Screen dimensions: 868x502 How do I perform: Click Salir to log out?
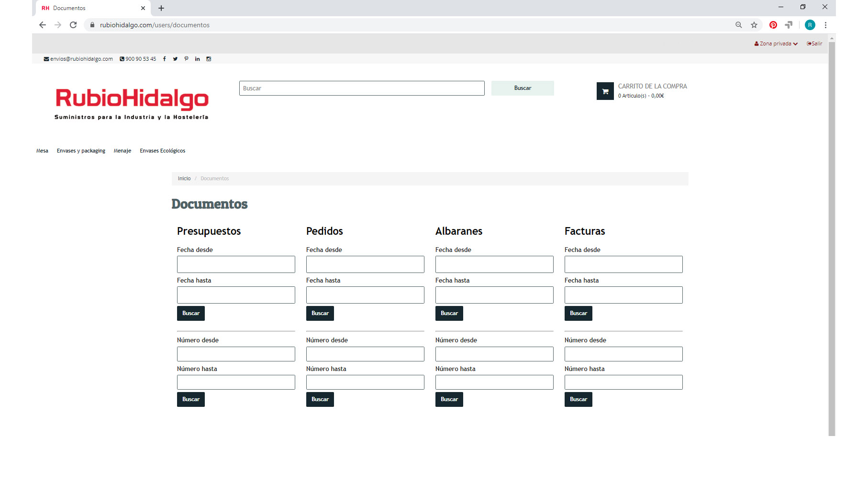click(x=814, y=44)
